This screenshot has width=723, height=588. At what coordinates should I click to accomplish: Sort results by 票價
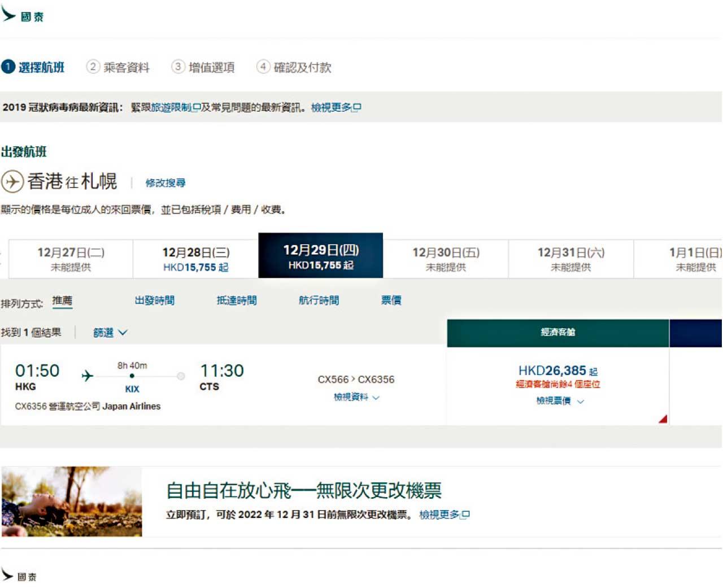(391, 300)
